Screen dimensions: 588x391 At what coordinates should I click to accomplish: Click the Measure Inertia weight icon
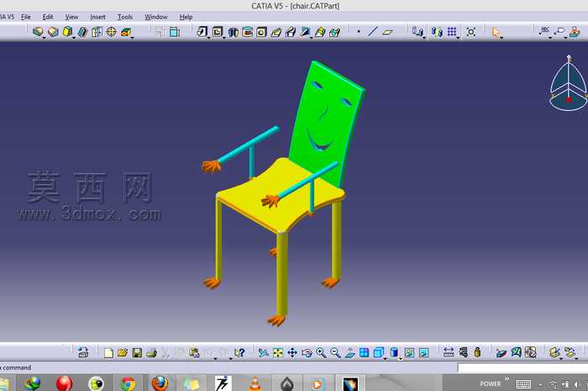tap(477, 352)
